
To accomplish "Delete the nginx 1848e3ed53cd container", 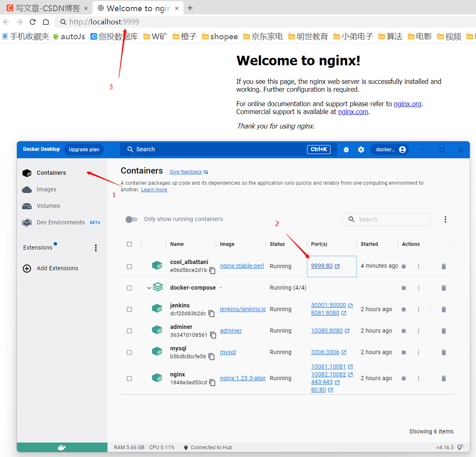I will (x=443, y=378).
